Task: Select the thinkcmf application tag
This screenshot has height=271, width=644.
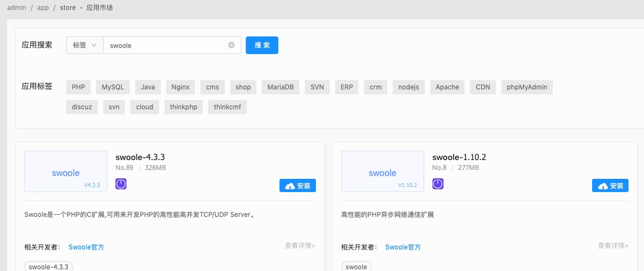Action: (228, 107)
